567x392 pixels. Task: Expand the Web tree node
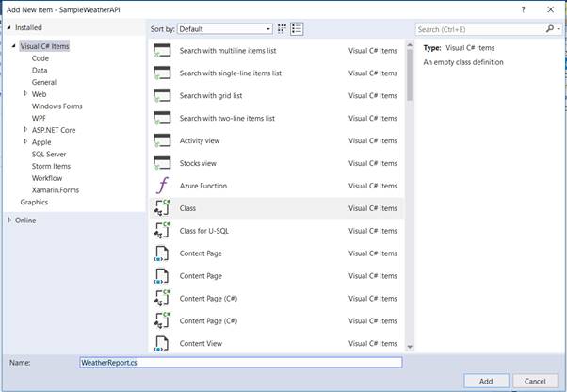26,94
